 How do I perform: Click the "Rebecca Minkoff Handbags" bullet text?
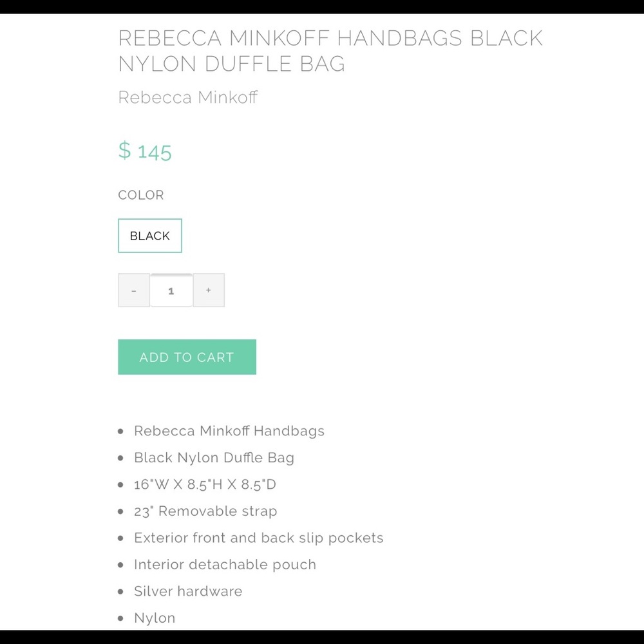229,431
